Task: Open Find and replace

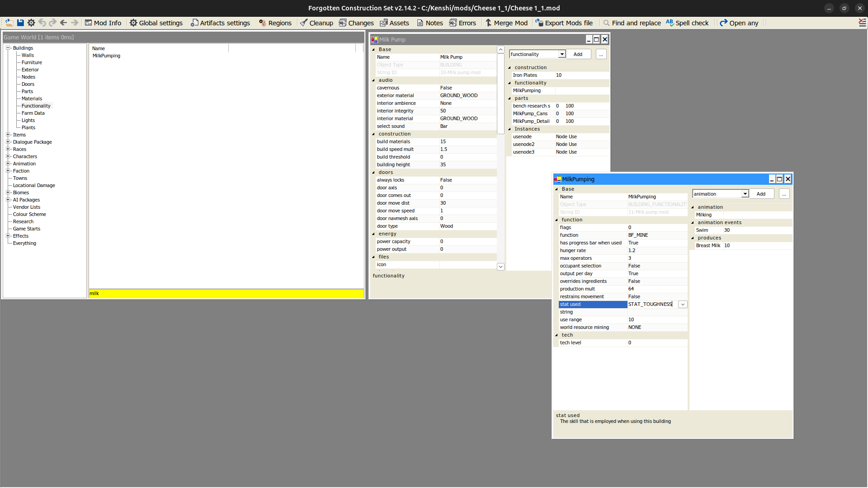Action: point(632,23)
